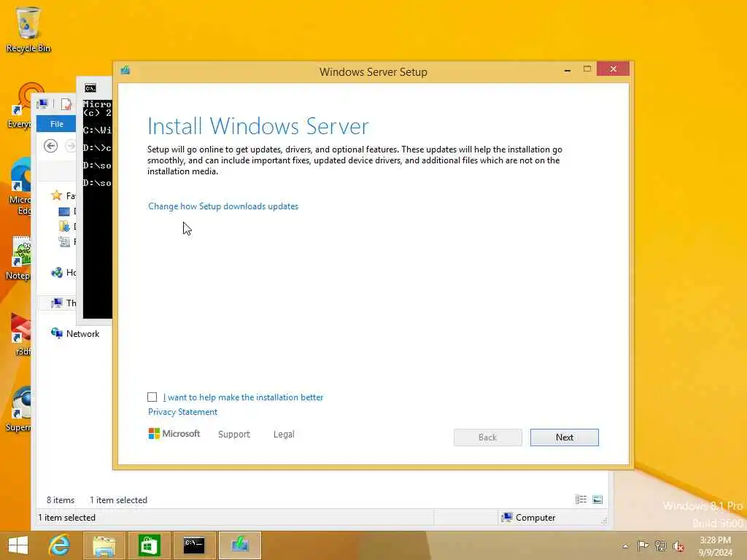Open the Privacy Statement link
This screenshot has height=560, width=747.
coord(182,412)
